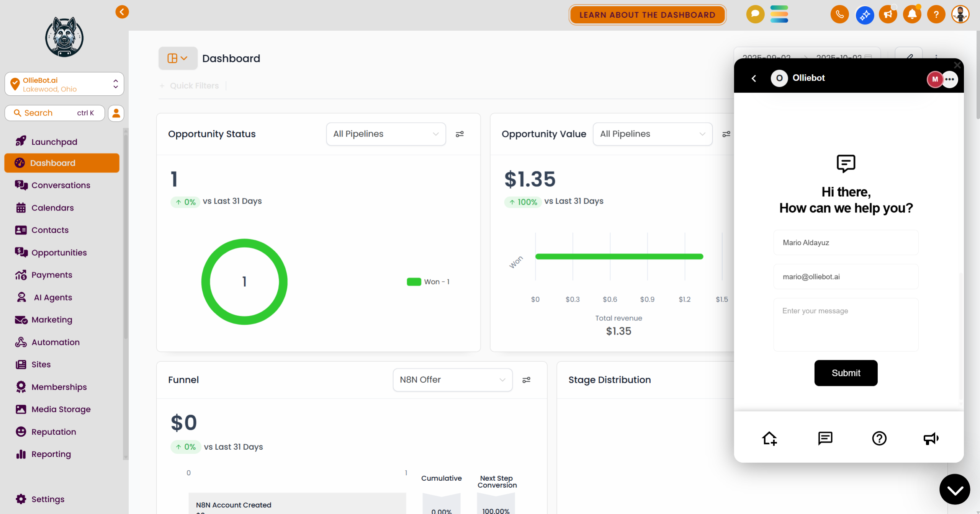Click Opportunity Status filter settings icon
The height and width of the screenshot is (514, 980).
click(460, 134)
